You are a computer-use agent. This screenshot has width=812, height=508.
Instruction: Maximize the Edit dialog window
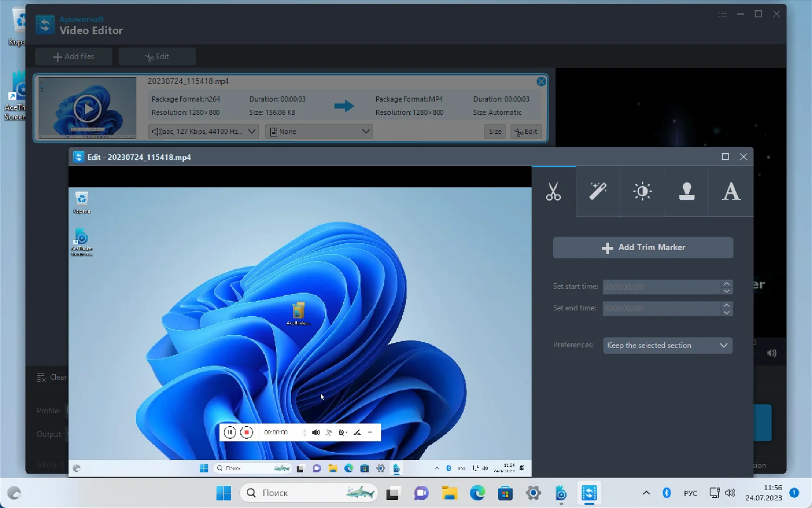tap(725, 157)
